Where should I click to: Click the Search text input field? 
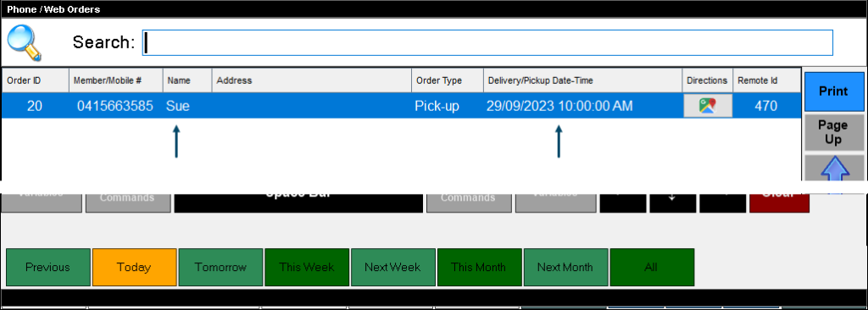pyautogui.click(x=487, y=42)
